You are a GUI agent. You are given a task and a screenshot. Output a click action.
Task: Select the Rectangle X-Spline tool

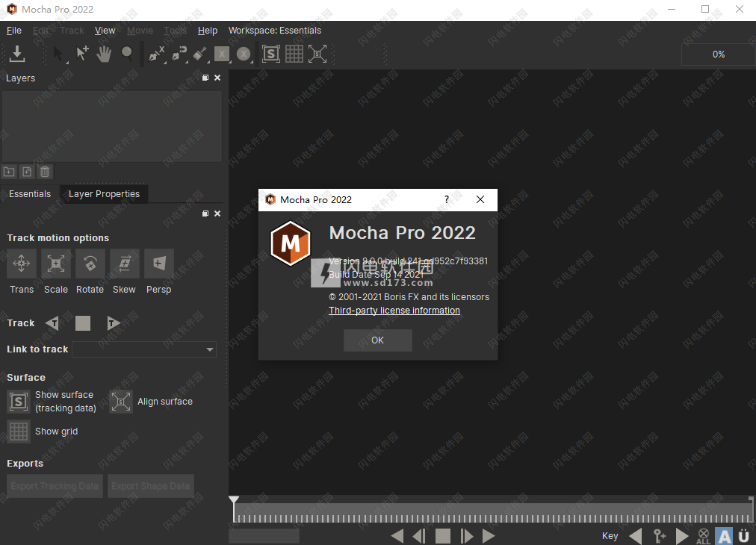[222, 54]
